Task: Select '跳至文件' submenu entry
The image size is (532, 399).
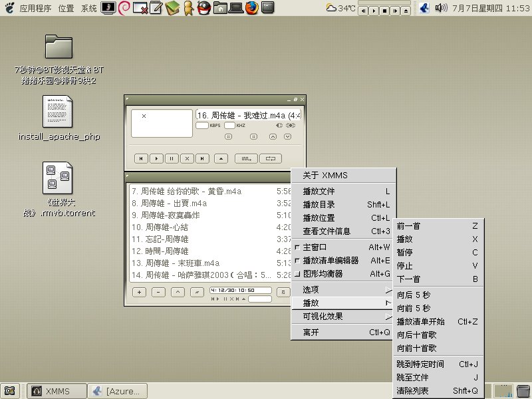Action: click(x=438, y=377)
